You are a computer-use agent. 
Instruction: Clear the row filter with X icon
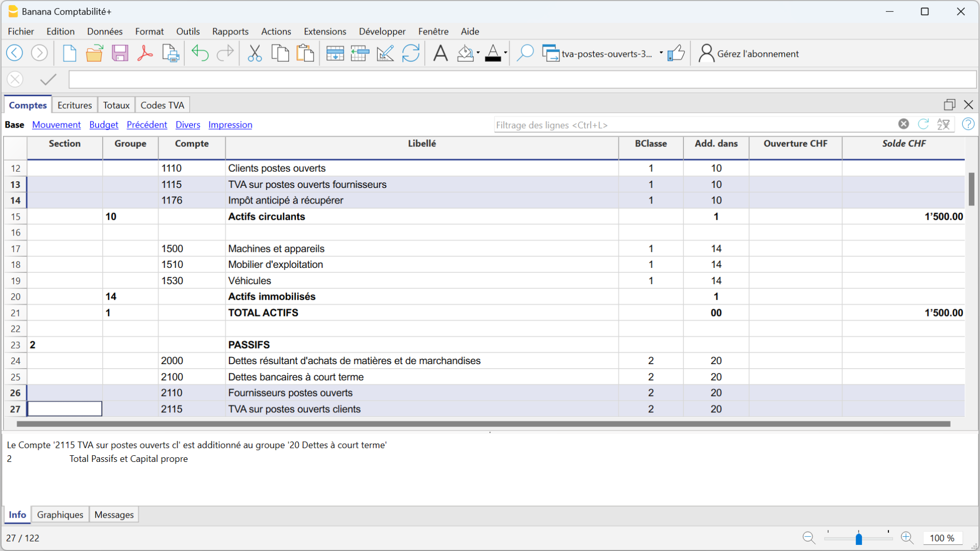click(904, 124)
